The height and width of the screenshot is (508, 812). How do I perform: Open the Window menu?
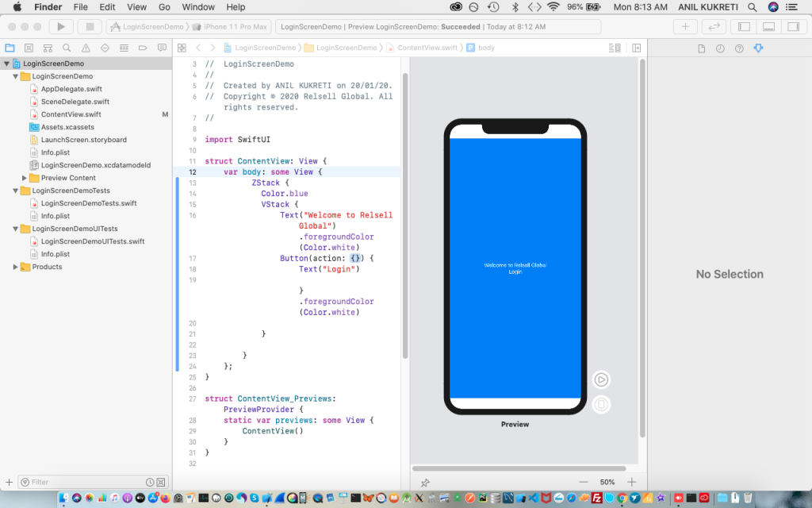198,7
